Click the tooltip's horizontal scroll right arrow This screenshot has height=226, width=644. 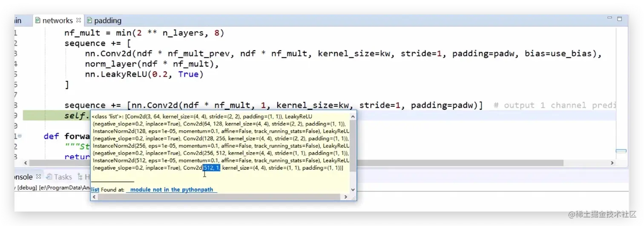(x=345, y=197)
